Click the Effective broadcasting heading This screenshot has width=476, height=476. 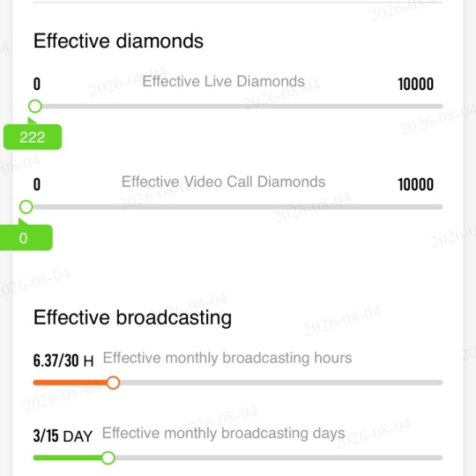(x=132, y=318)
